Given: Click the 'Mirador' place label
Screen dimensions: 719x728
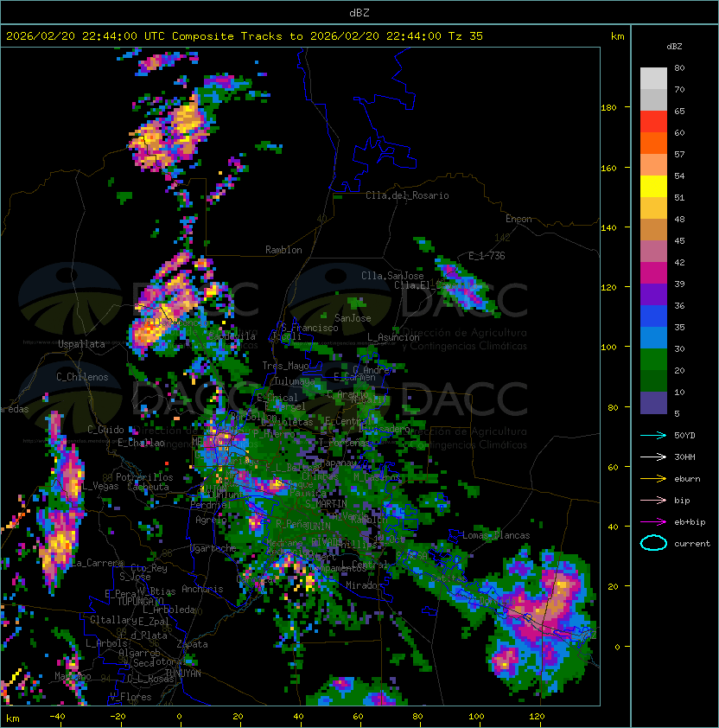Looking at the screenshot, I should (364, 585).
